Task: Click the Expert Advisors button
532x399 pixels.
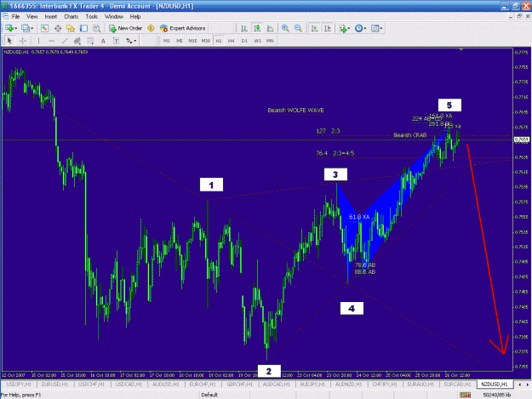Action: point(183,28)
